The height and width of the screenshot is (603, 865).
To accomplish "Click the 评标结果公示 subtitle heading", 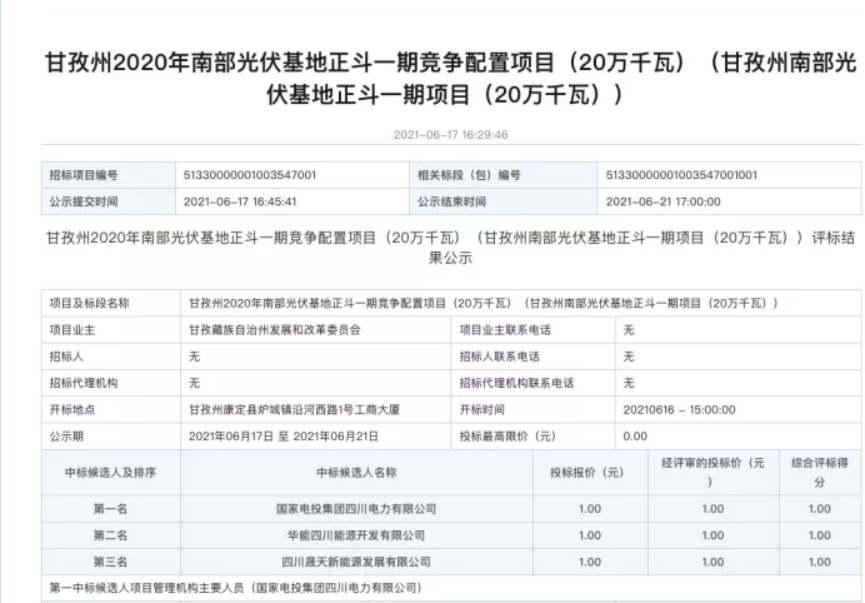I will pyautogui.click(x=451, y=247).
